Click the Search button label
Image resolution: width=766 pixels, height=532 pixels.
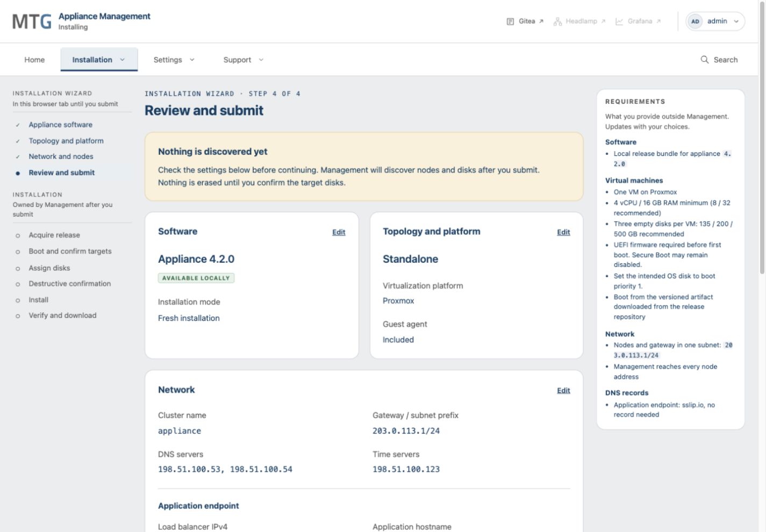pos(726,60)
